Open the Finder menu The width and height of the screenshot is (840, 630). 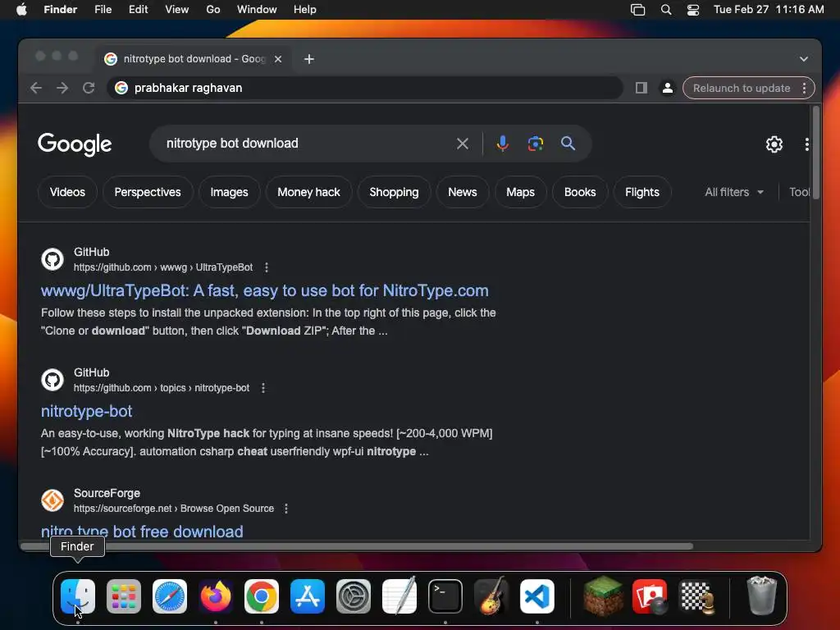(x=60, y=10)
